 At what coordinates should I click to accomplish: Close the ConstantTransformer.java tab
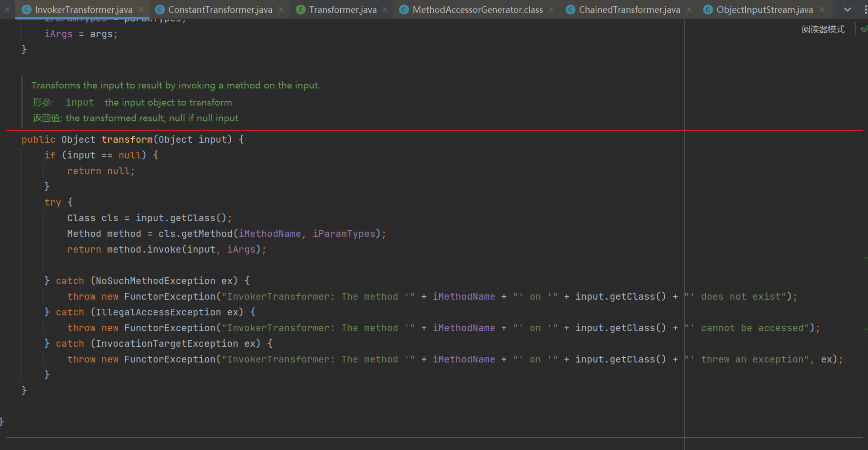(x=281, y=10)
